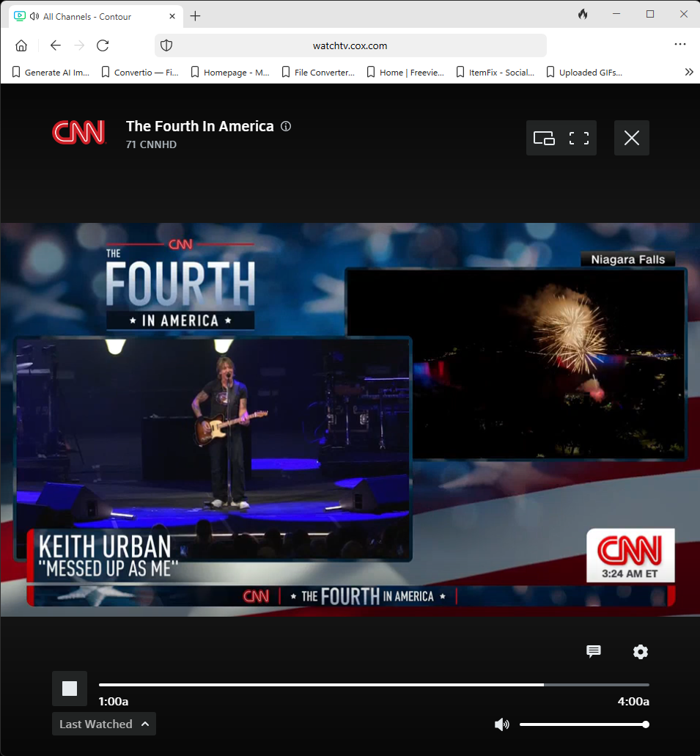
Task: Open the File Converter bookmark
Action: click(x=318, y=73)
